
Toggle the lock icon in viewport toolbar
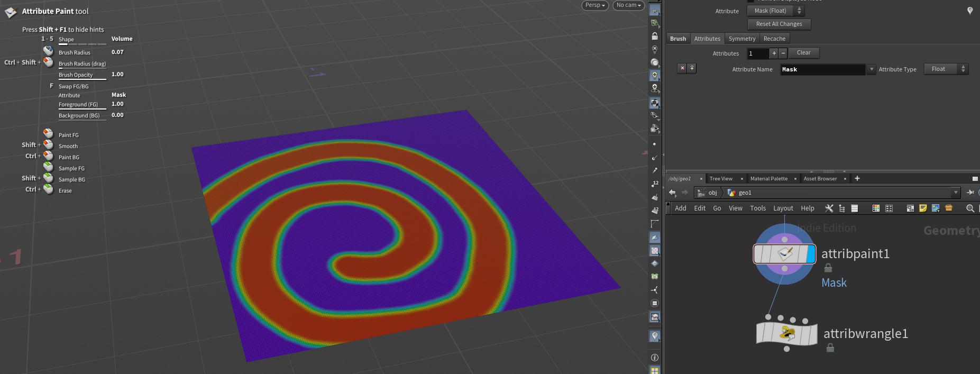coord(655,37)
